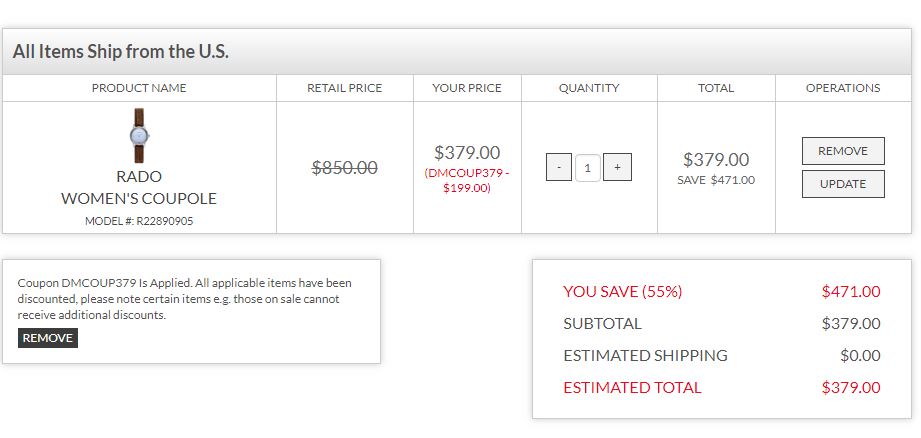This screenshot has height=438, width=921.
Task: Increase quantity with the plus button
Action: 618,168
